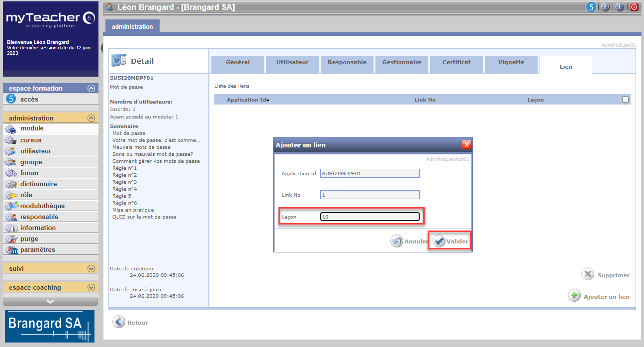The width and height of the screenshot is (644, 347).
Task: Click the red power logout icon
Action: coord(634,7)
